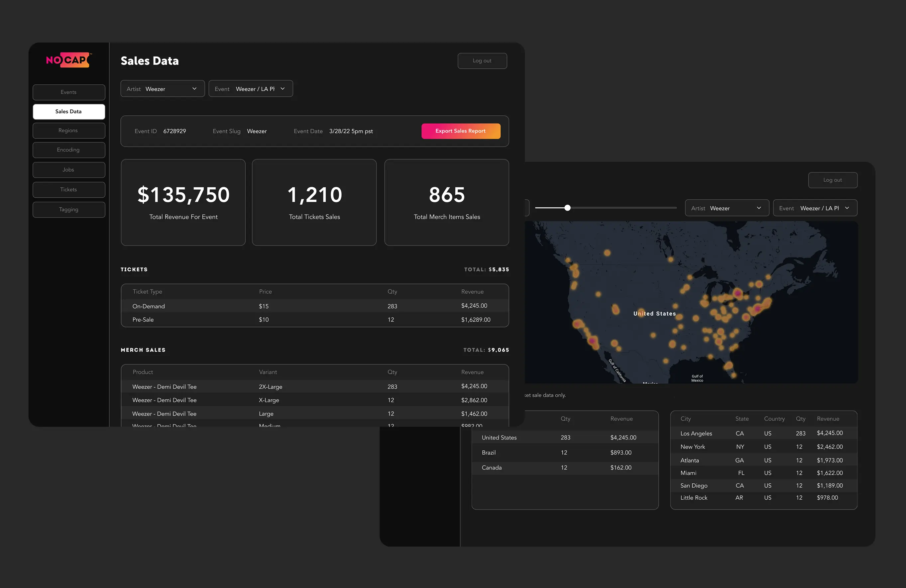906x588 pixels.
Task: Click On-Demand revenue $4,245.00
Action: pyautogui.click(x=474, y=306)
